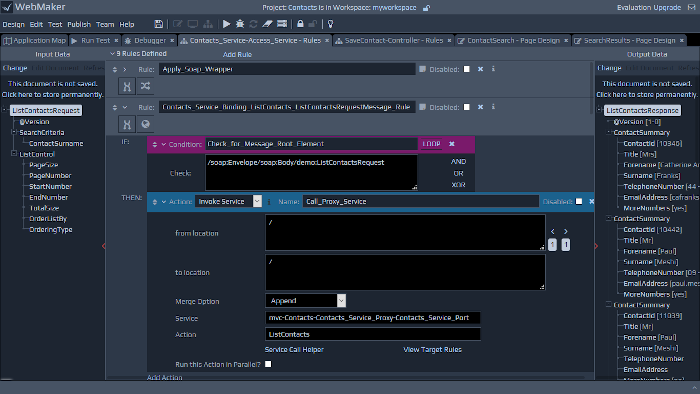Click the Run play icon in toolbar

pos(226,24)
